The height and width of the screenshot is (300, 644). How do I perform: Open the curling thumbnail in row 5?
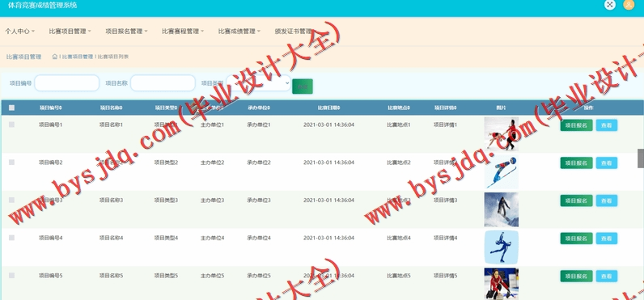[501, 284]
